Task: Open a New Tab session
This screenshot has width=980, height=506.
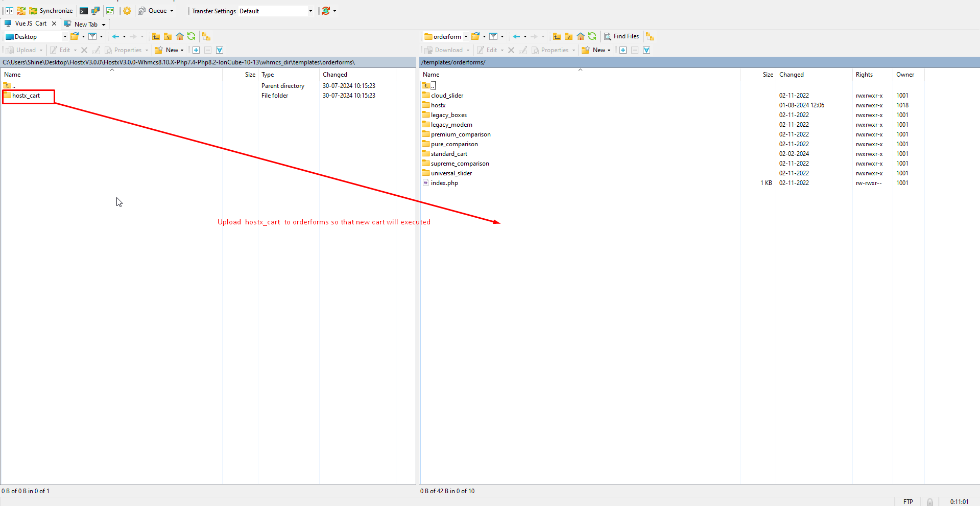Action: (x=85, y=24)
